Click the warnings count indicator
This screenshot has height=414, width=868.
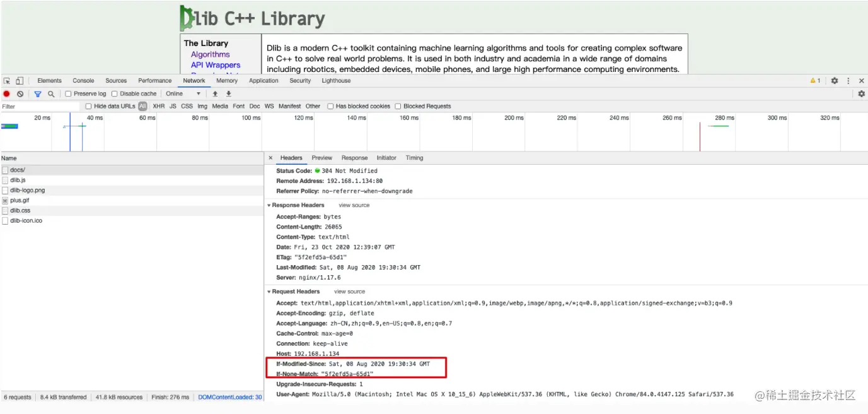(x=815, y=81)
